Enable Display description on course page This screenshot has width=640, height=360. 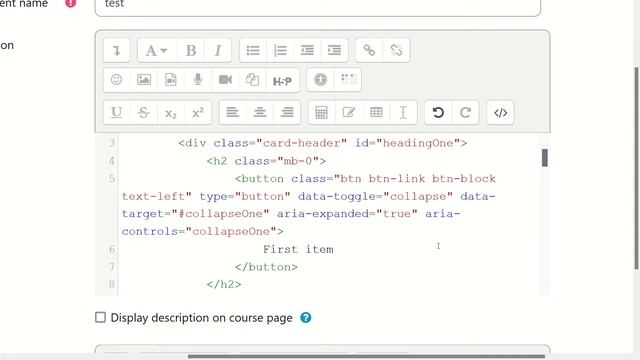100,317
